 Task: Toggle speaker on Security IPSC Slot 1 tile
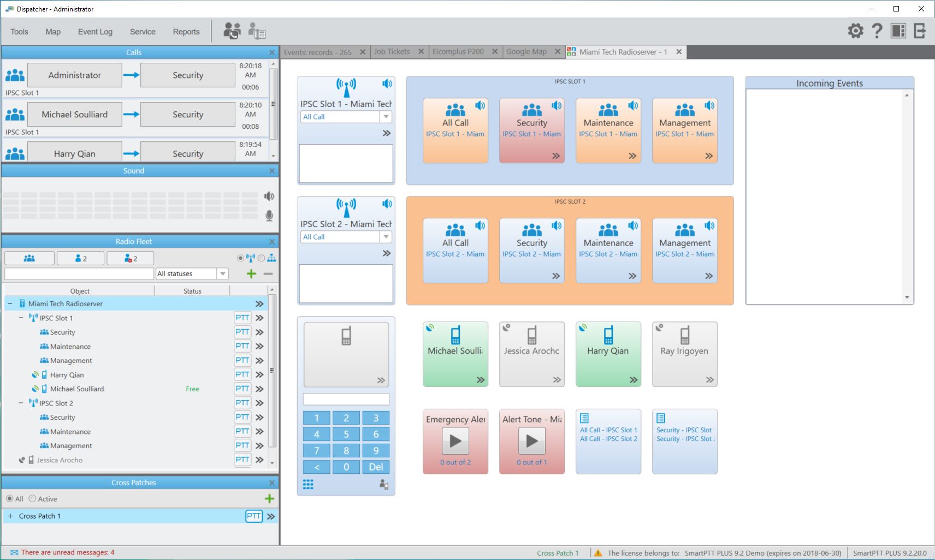pyautogui.click(x=556, y=105)
